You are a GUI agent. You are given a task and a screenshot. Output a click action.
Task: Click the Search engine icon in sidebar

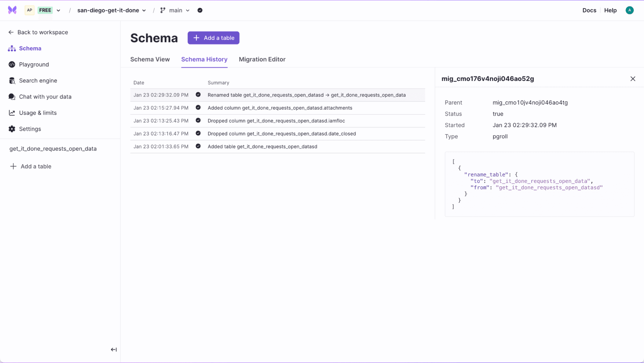coord(12,80)
